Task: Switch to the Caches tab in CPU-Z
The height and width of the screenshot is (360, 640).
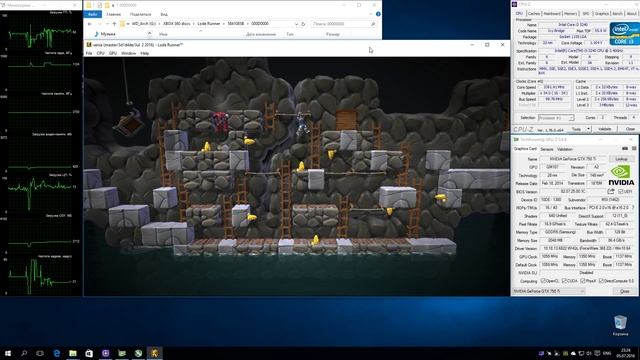Action: 533,13
